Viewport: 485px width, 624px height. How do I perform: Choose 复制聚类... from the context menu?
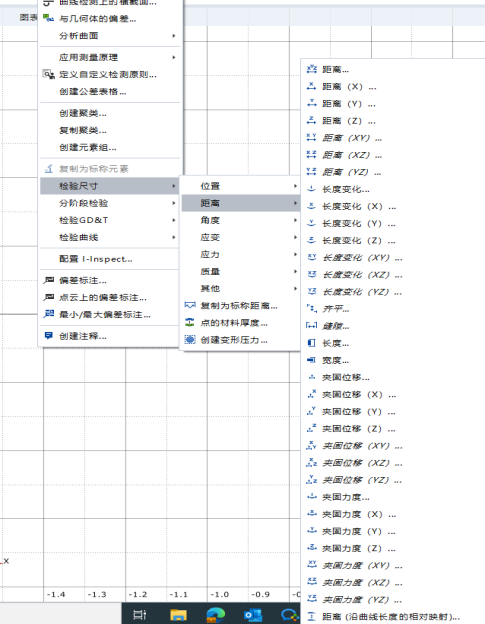[109, 131]
